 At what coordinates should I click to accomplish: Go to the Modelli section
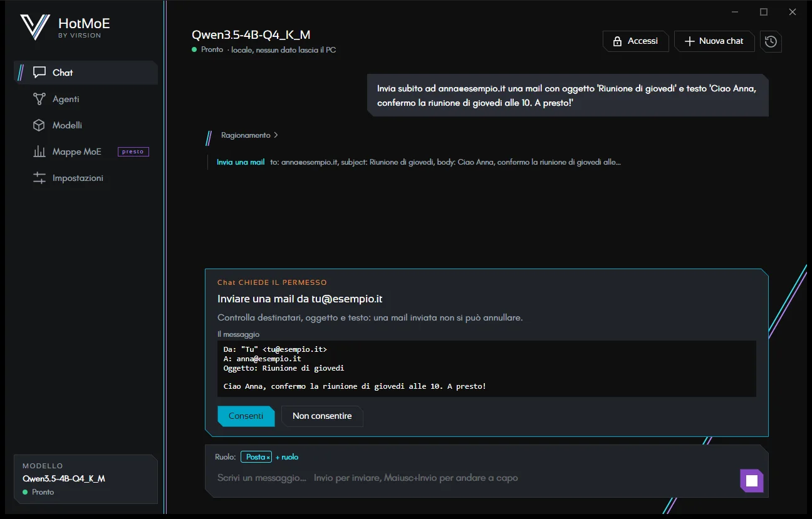pyautogui.click(x=86, y=125)
